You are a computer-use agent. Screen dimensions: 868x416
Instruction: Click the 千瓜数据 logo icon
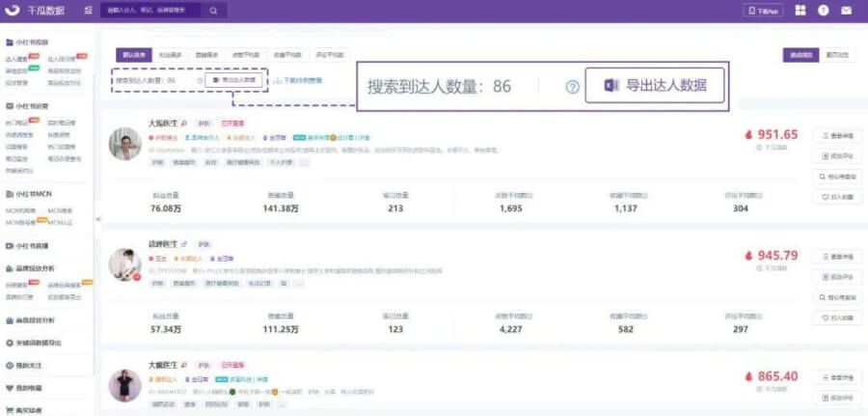pos(12,11)
